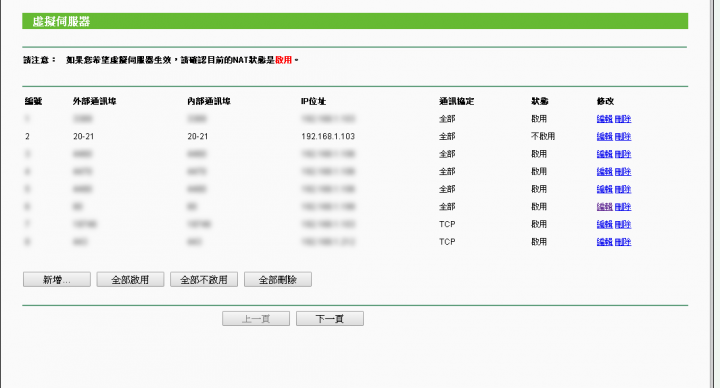The width and height of the screenshot is (720, 388).
Task: Click the red 啟用 NAT status text
Action: pyautogui.click(x=283, y=60)
